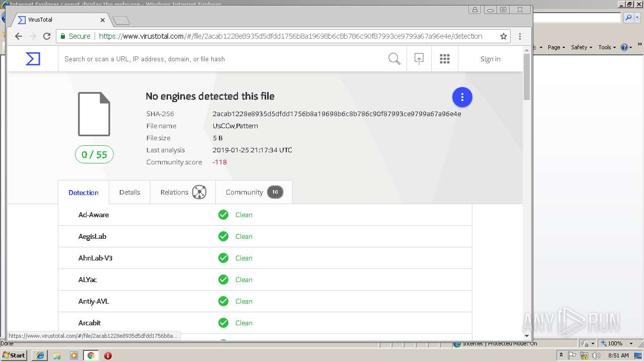This screenshot has height=362, width=644.
Task: Expand the IE help dropdown
Action: tap(630, 47)
